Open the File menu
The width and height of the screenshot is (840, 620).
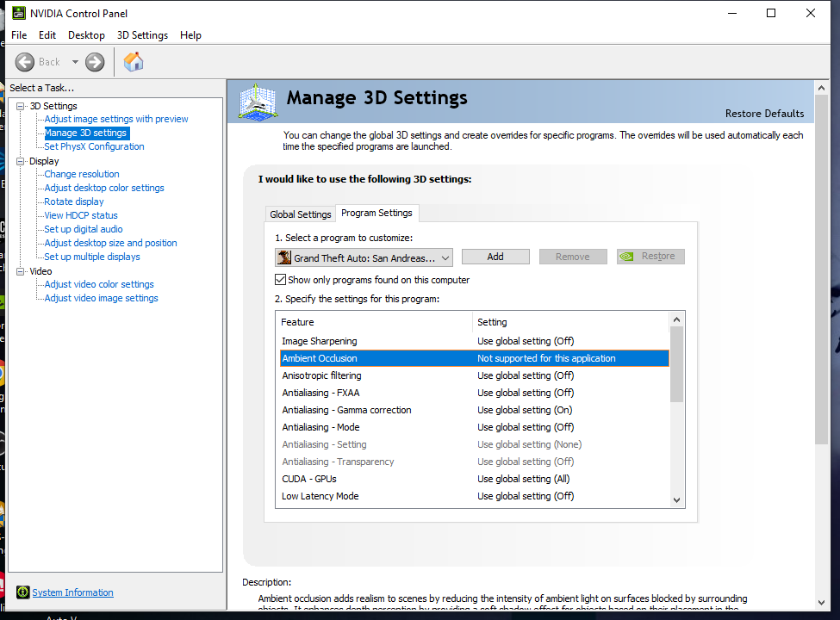[x=19, y=34]
